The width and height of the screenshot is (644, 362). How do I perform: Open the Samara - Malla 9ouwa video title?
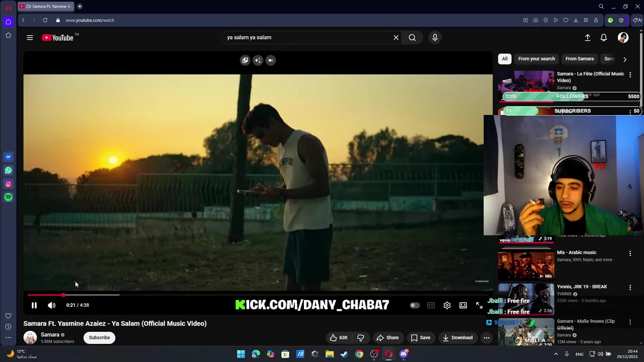[586, 324]
